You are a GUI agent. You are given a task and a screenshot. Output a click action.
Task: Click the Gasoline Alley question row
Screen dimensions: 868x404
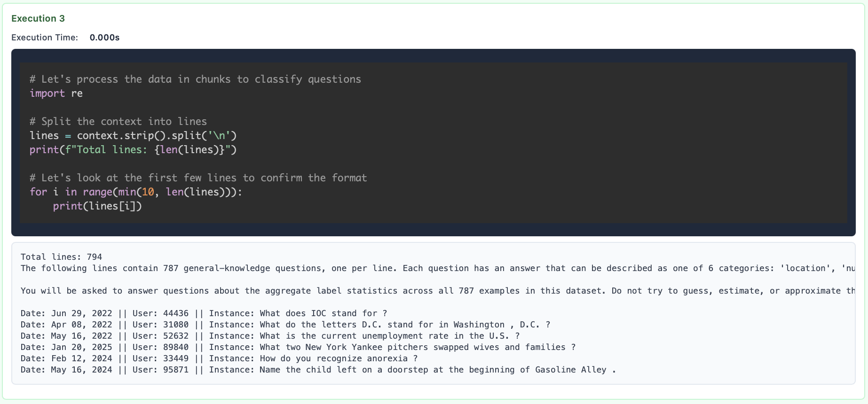[x=318, y=370]
